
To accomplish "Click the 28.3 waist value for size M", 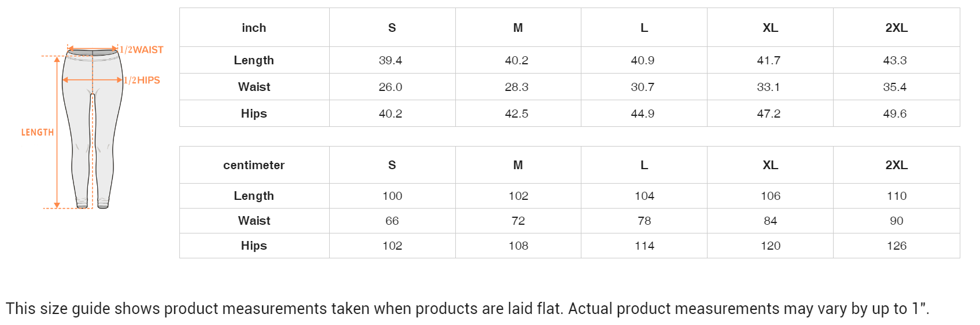I will tap(517, 87).
